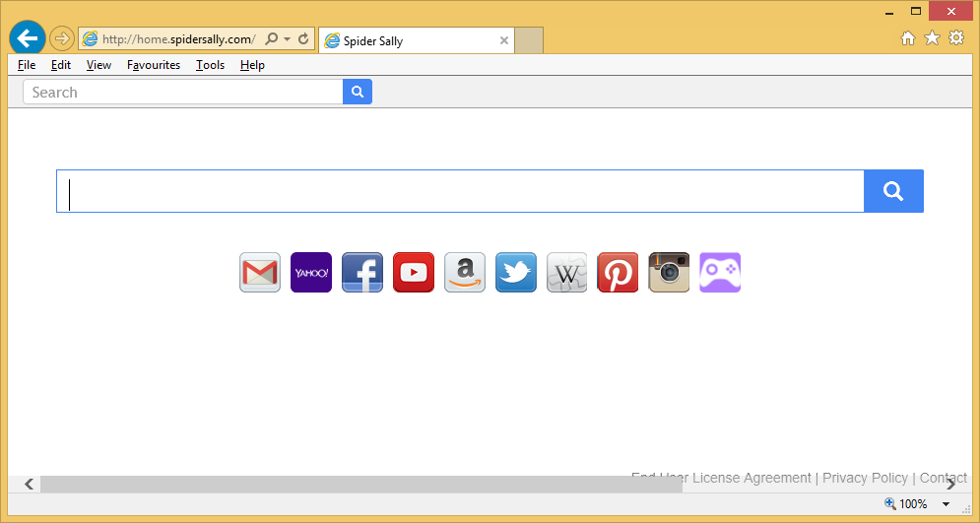Open the zoom level dropdown arrow
This screenshot has height=523, width=980.
pyautogui.click(x=946, y=504)
